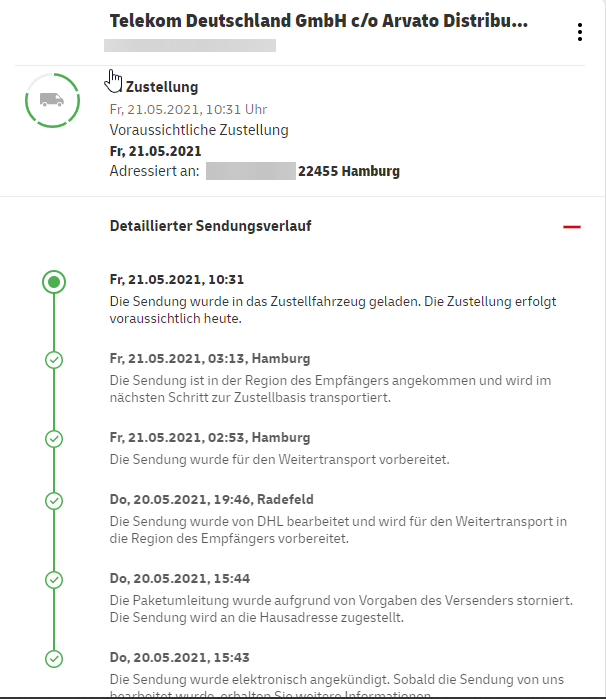Click the Voraussichtliche Zustellung label
Screen dimensions: 606x699
click(x=199, y=130)
